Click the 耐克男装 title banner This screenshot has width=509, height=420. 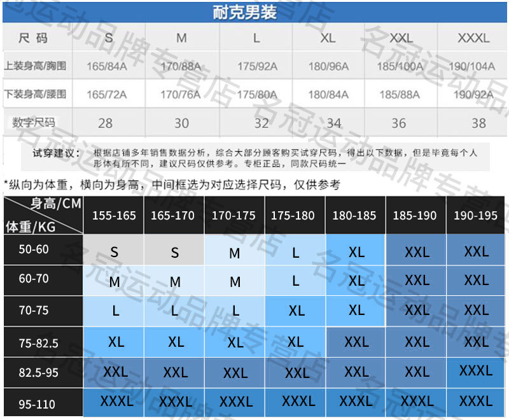[254, 13]
